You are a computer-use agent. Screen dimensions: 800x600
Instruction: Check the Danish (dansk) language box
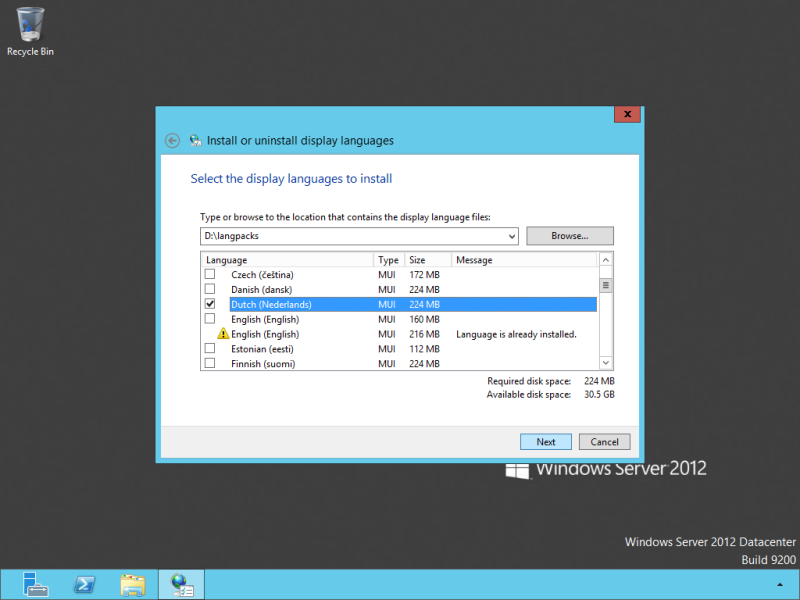point(210,289)
